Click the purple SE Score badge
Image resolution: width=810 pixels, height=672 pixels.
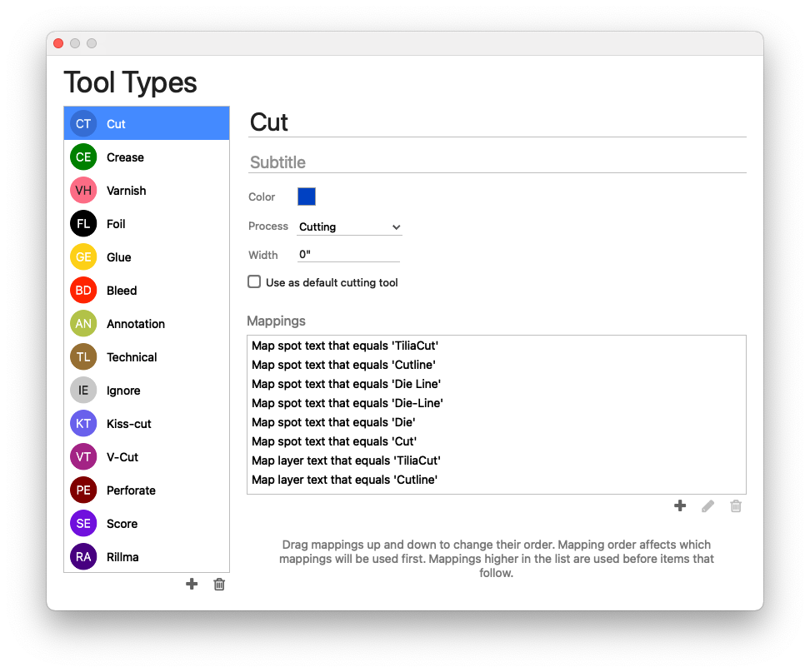click(x=83, y=523)
